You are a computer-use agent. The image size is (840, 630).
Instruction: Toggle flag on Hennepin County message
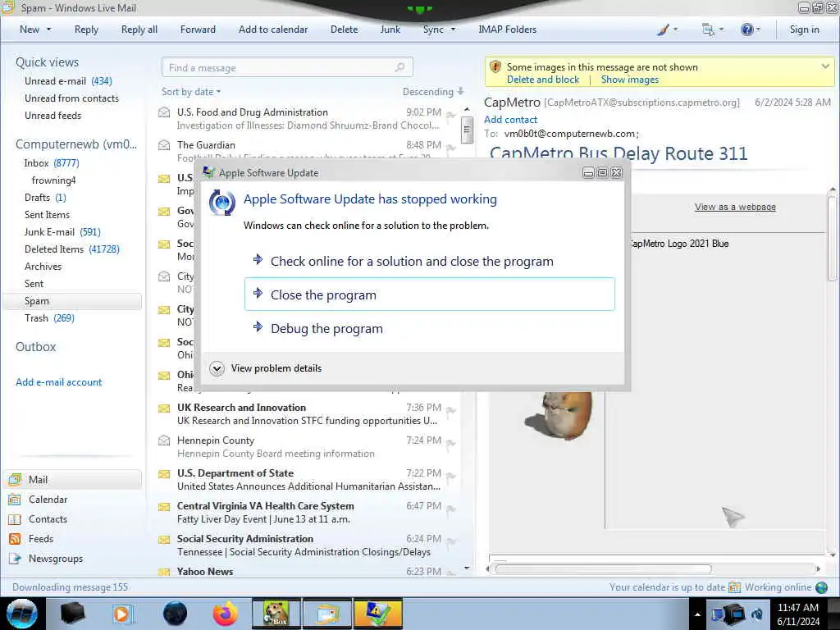pyautogui.click(x=451, y=444)
